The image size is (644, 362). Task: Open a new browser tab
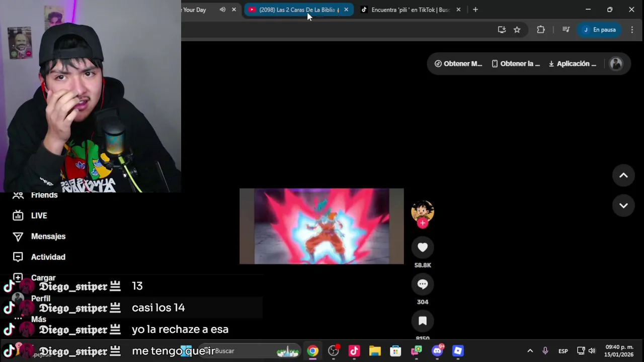(x=475, y=10)
